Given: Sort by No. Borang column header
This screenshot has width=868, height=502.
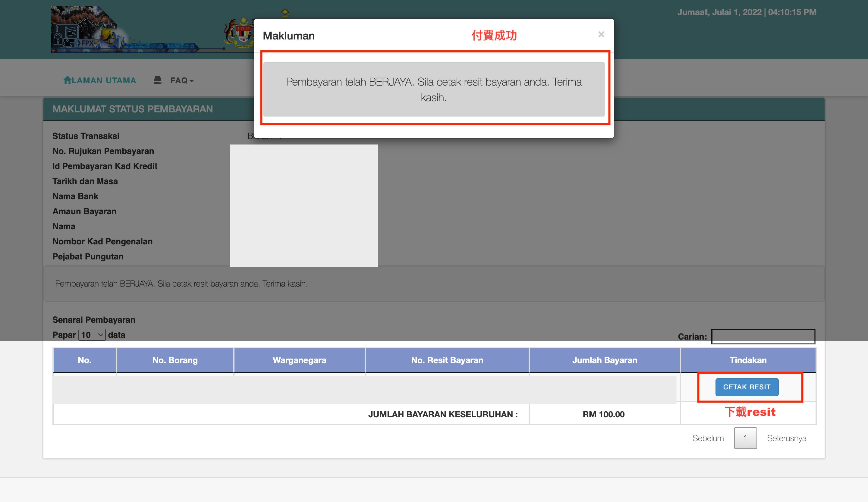Looking at the screenshot, I should click(175, 360).
